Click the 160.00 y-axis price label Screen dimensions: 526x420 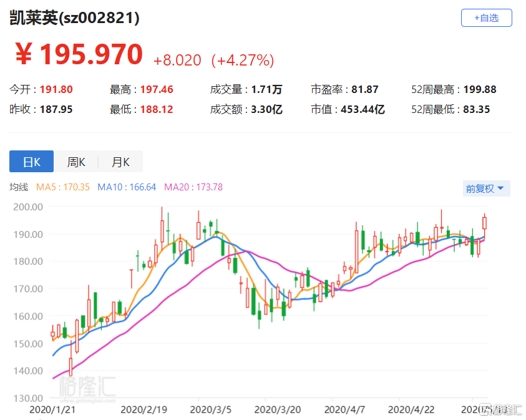pos(28,316)
